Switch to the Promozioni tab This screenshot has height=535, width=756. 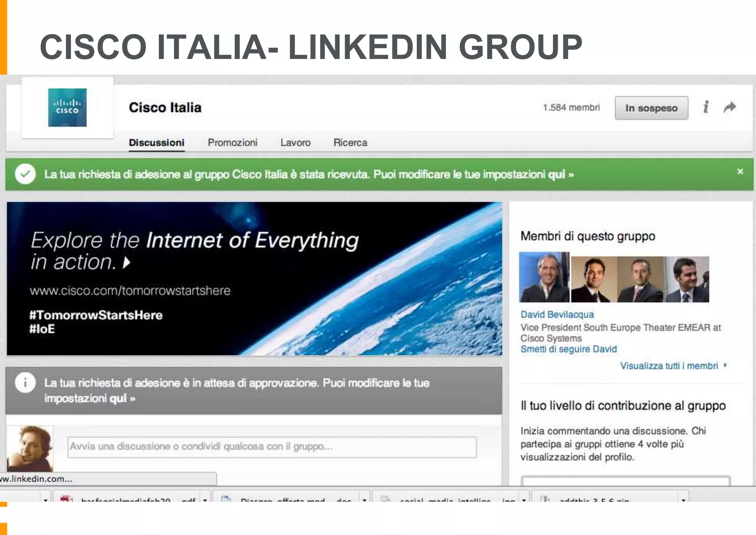233,143
